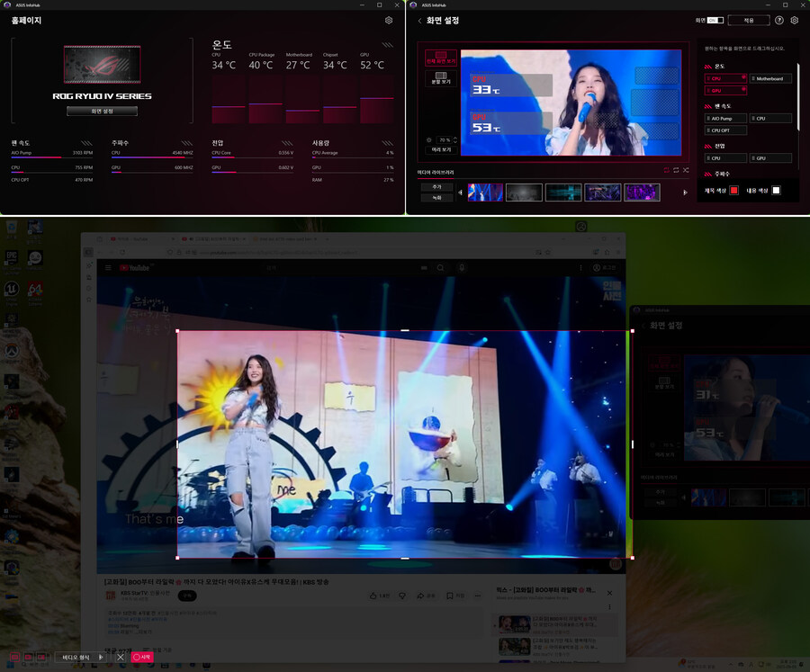Open settings gear on the 홈페이지 window
Screen dimensions: 810x672
pyautogui.click(x=389, y=20)
